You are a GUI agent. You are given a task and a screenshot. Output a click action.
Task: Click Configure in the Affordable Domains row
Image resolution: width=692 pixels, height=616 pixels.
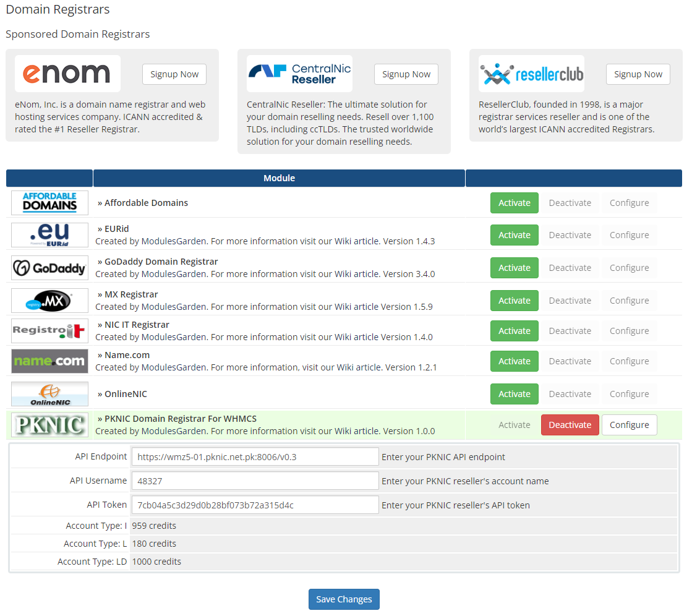[x=630, y=203]
